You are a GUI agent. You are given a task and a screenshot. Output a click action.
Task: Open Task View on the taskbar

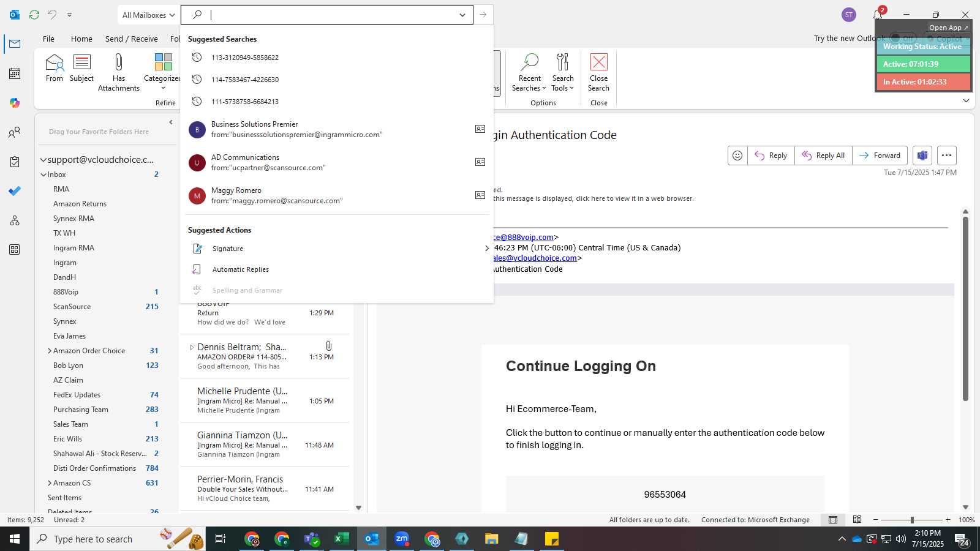[x=221, y=539]
